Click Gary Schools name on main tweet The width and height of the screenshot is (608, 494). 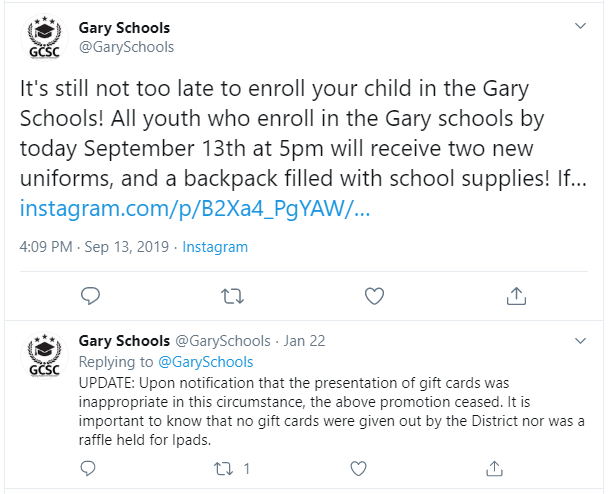[x=124, y=28]
